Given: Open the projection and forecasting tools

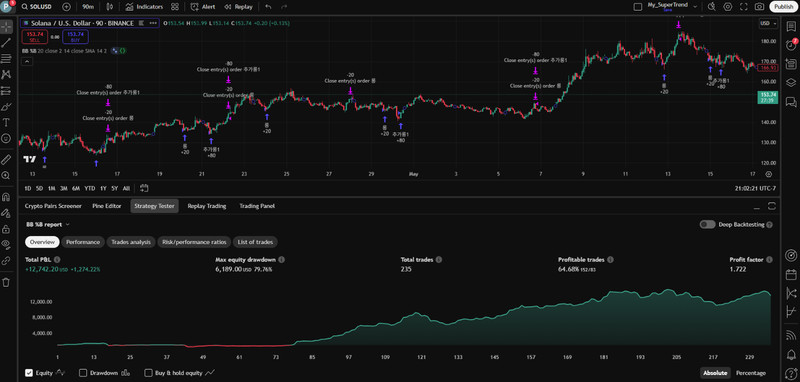Looking at the screenshot, I should (x=6, y=90).
